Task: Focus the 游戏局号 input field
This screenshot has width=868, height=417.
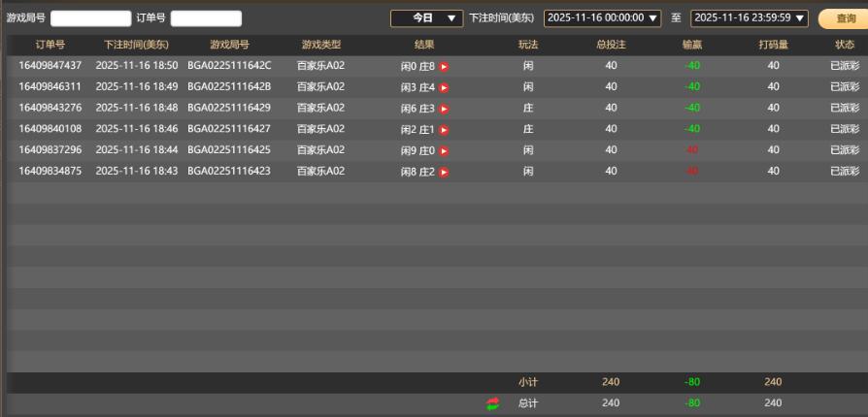Action: [x=90, y=18]
